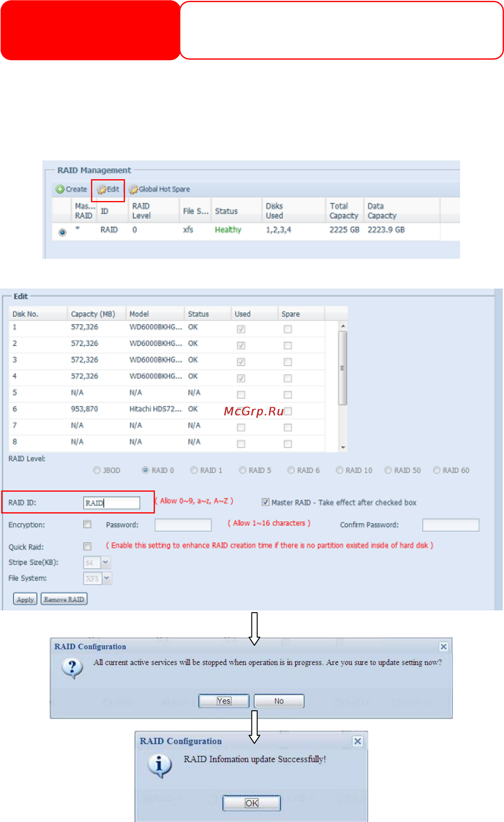504x822 pixels.
Task: Click the Create button in RAID Management
Action: (x=71, y=189)
